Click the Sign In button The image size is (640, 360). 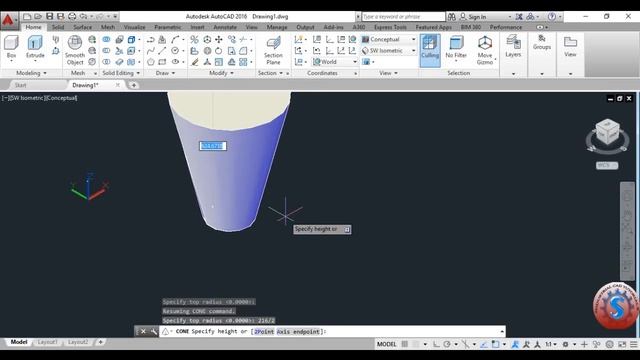tap(477, 17)
